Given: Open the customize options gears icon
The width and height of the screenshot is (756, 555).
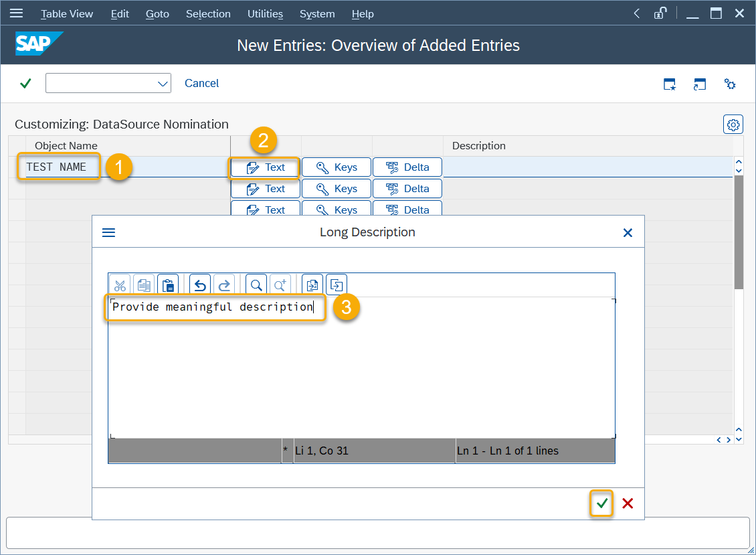Looking at the screenshot, I should 730,84.
